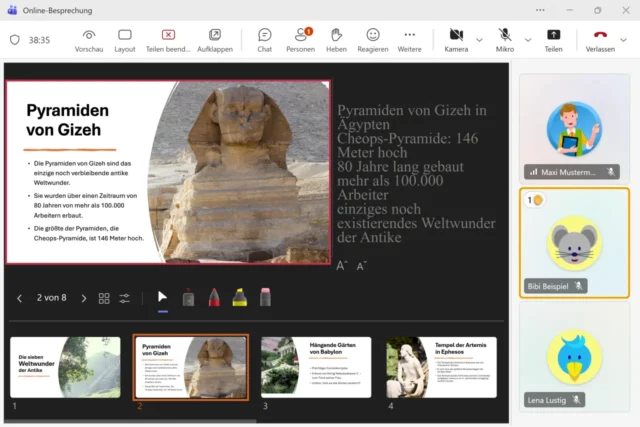This screenshot has width=640, height=427.
Task: Open the Vorschau preview option
Action: coord(89,41)
